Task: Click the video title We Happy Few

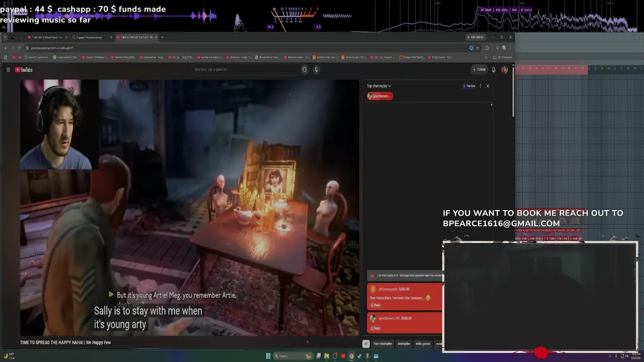Action: (x=65, y=343)
